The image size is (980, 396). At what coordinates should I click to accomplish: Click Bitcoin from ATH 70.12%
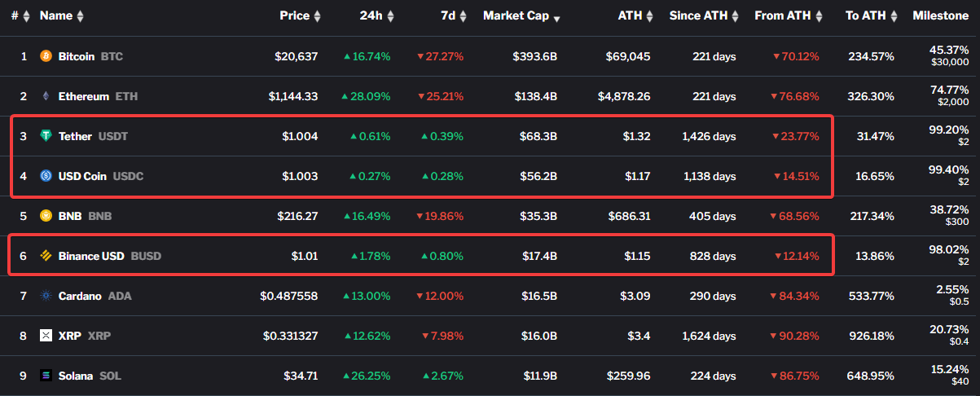(795, 56)
